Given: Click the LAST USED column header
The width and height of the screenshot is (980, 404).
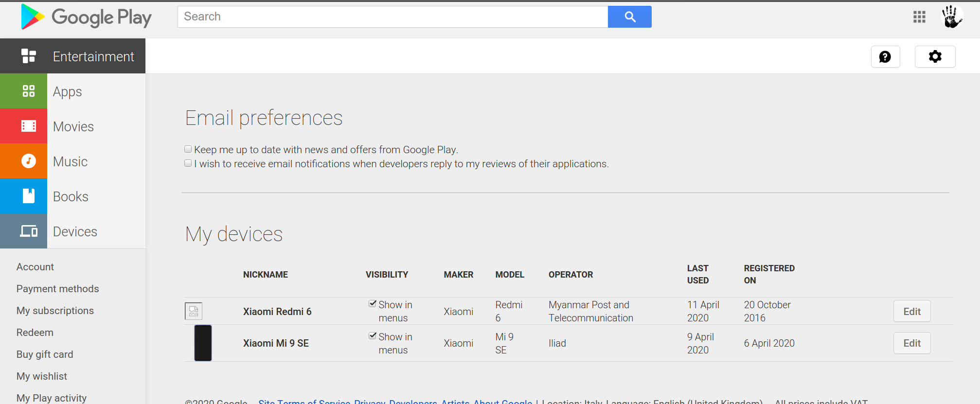Looking at the screenshot, I should [698, 274].
